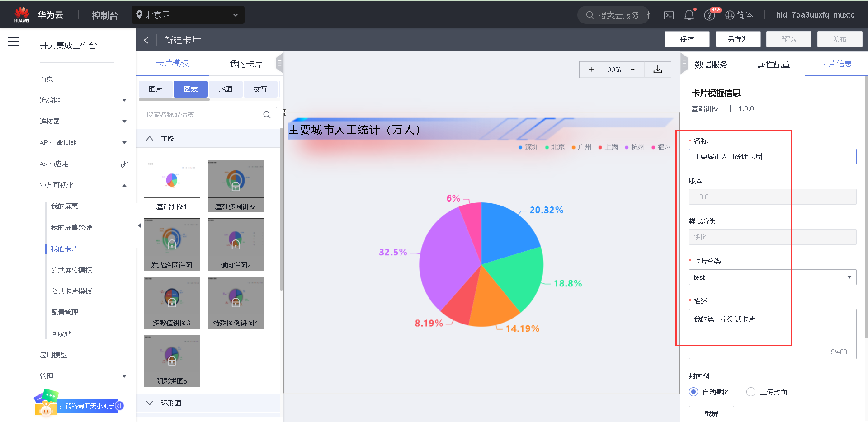Go back using the left arrow
Viewport: 868px width, 422px height.
pos(146,40)
